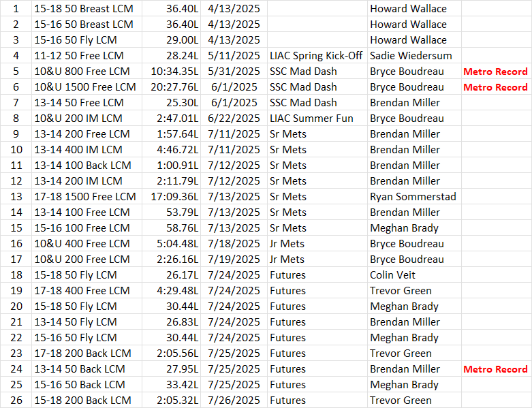Click the Colin Veit name cell
Screen dimensions: 532x408
(392, 275)
